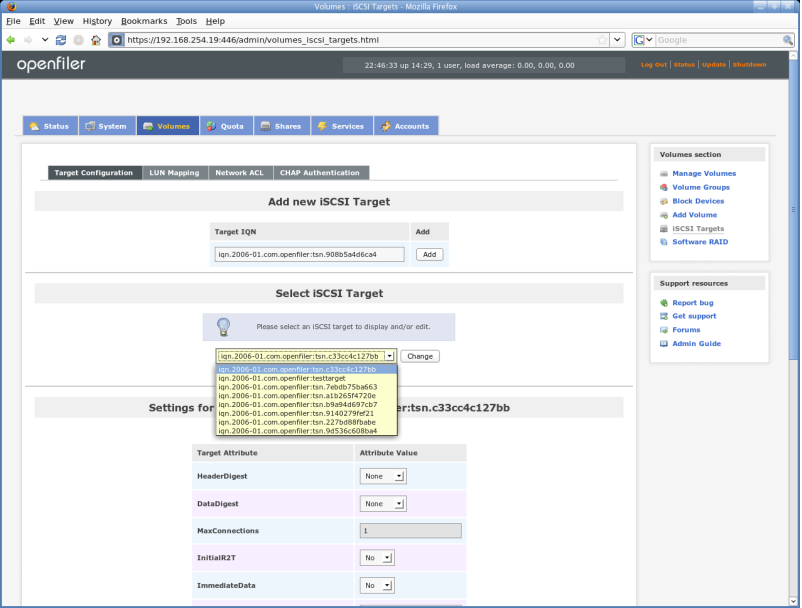
Task: Click the Target IQN text field
Action: coord(310,255)
